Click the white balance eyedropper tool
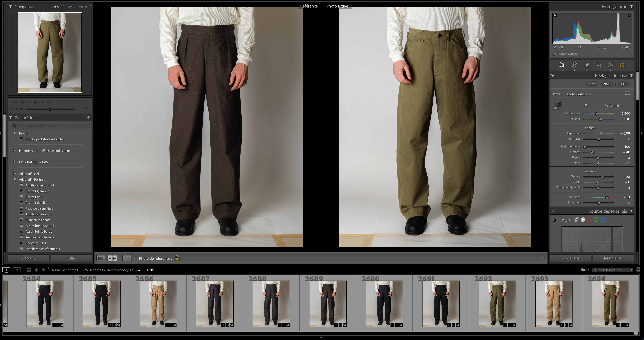This screenshot has width=644, height=340. click(557, 106)
